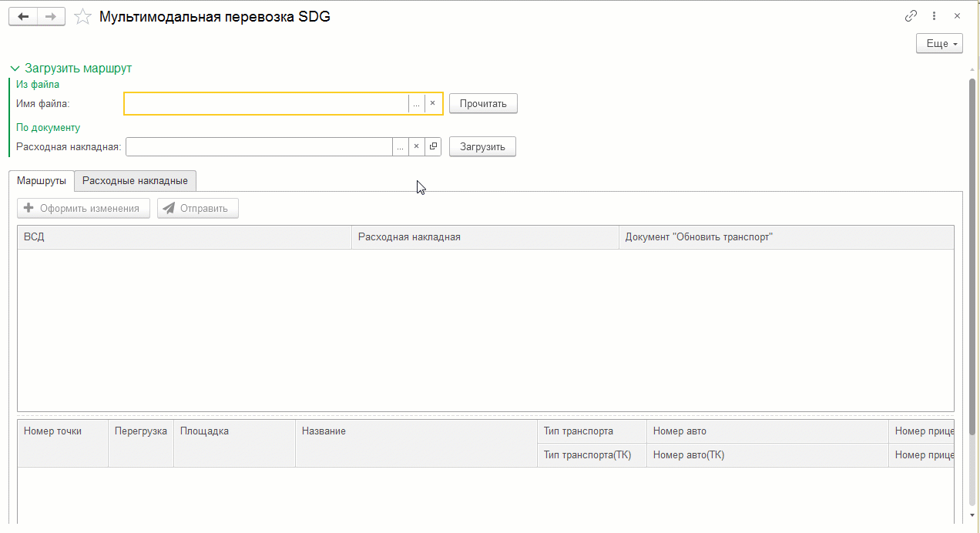
Task: Click the Прочитать button
Action: point(483,103)
